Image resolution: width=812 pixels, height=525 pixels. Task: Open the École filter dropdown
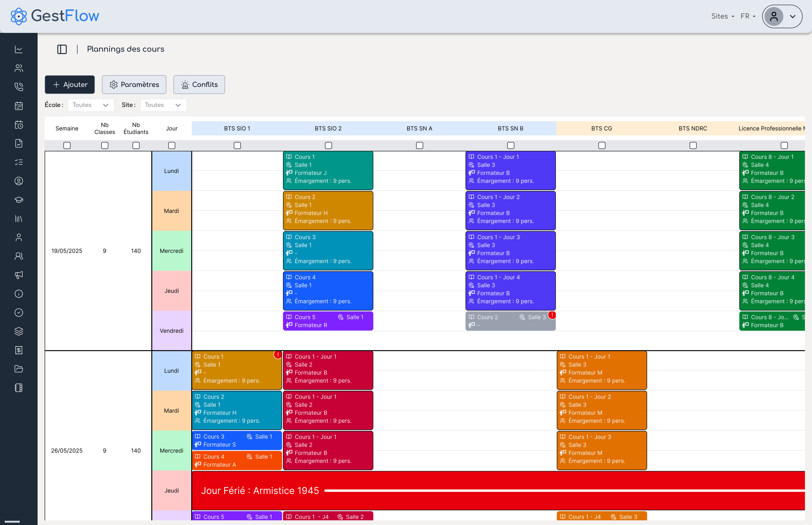[91, 105]
